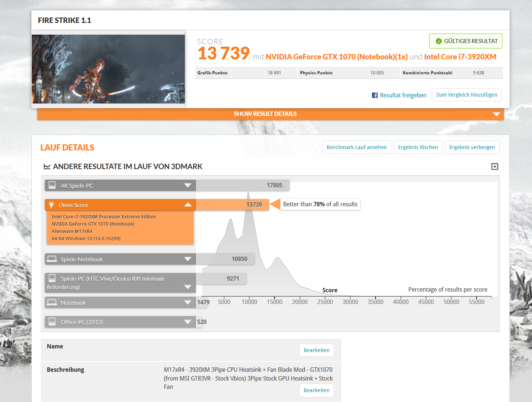Click the Fire Strike benchmark thumbnail image
The width and height of the screenshot is (532, 402).
[x=108, y=69]
